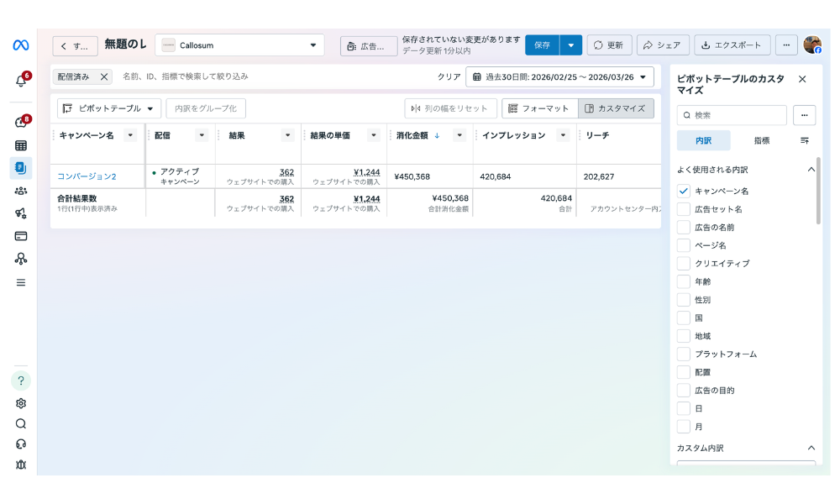Open the more options ellipsis beside エクスポート
Screen dimensions: 840x504
click(x=786, y=45)
